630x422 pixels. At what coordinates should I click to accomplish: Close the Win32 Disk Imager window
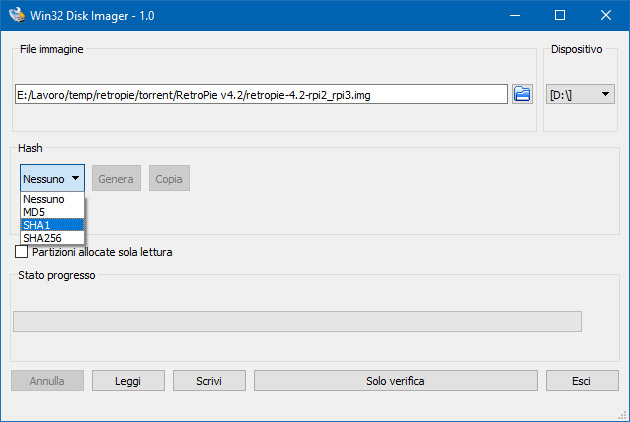(606, 15)
